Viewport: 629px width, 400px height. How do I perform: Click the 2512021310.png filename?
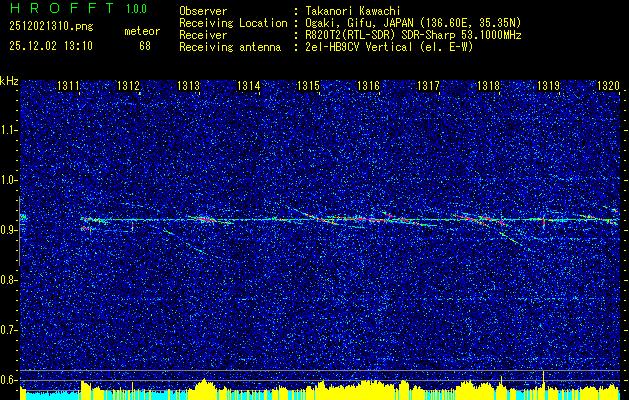(x=51, y=27)
